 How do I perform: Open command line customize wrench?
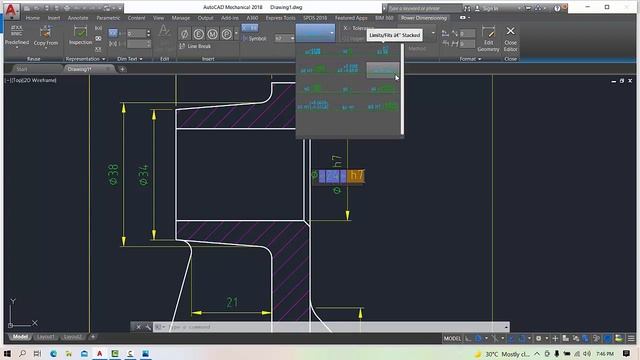[148, 327]
